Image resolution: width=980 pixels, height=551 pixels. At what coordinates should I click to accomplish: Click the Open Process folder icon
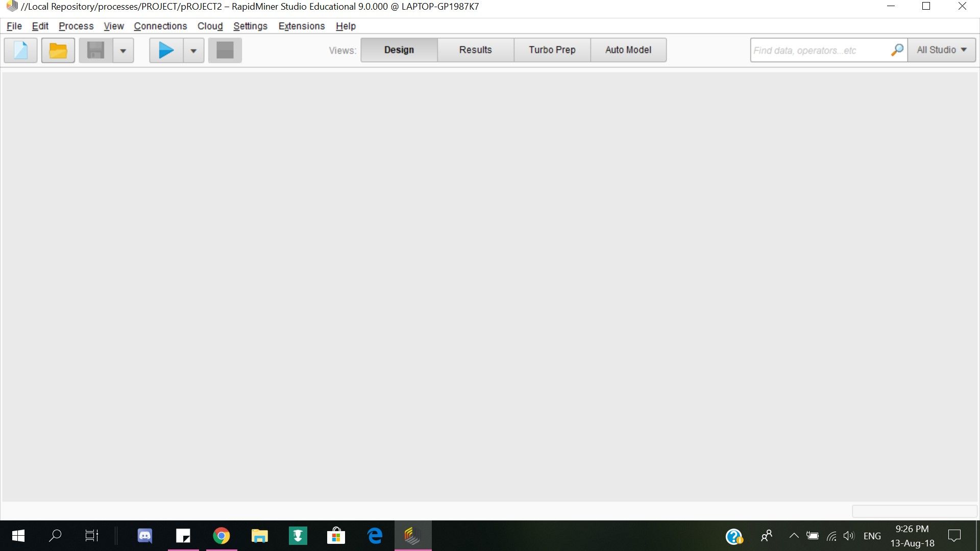tap(58, 51)
